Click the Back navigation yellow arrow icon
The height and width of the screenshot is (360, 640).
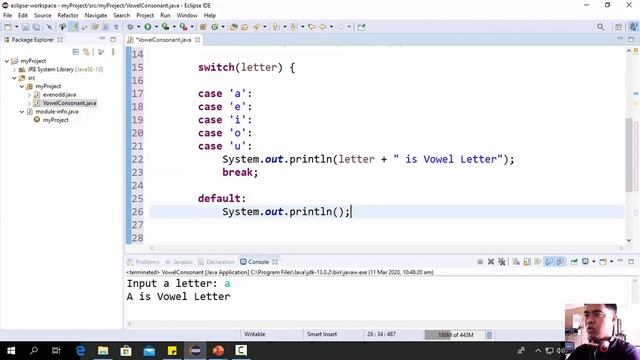tap(322, 27)
